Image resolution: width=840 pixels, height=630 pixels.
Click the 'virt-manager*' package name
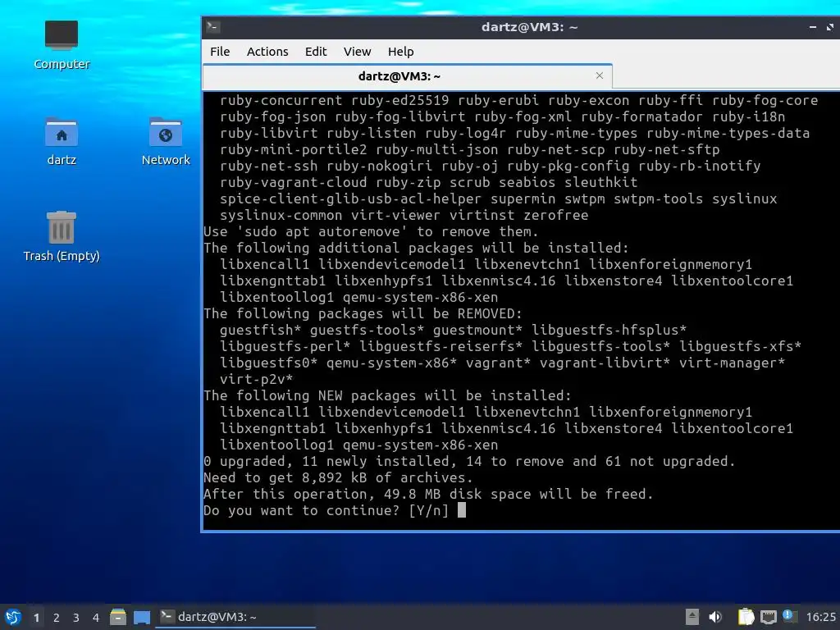coord(732,363)
